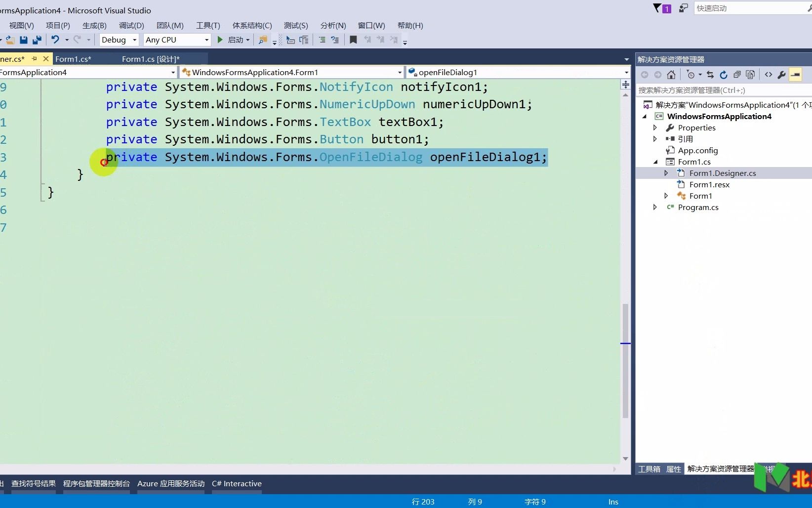This screenshot has height=508, width=812.
Task: Open the WindowsFormsApplication4.Form1 type dropdown
Action: (x=400, y=73)
